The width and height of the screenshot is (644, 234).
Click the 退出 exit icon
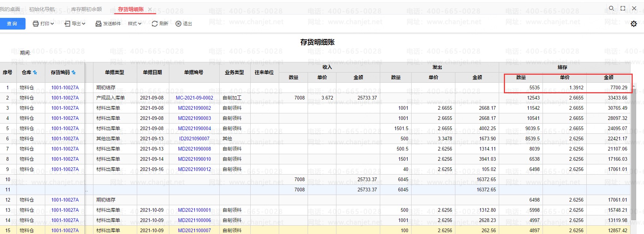178,24
